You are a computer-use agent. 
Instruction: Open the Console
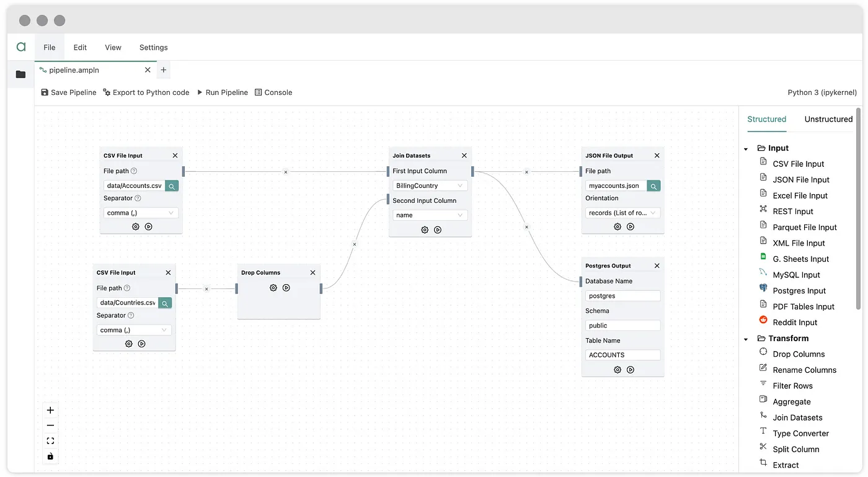tap(273, 92)
